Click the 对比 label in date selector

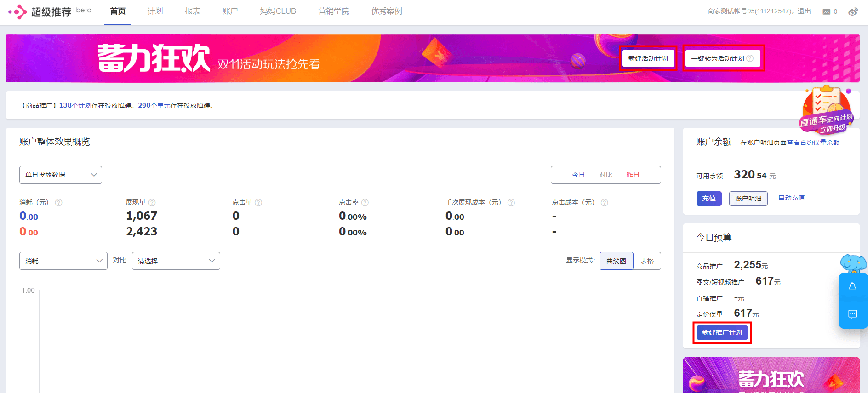(605, 175)
